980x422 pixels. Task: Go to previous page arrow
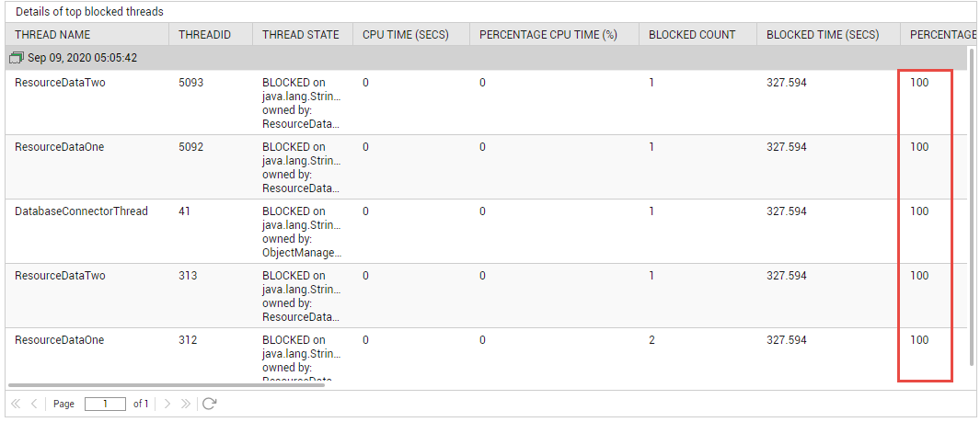pos(34,404)
